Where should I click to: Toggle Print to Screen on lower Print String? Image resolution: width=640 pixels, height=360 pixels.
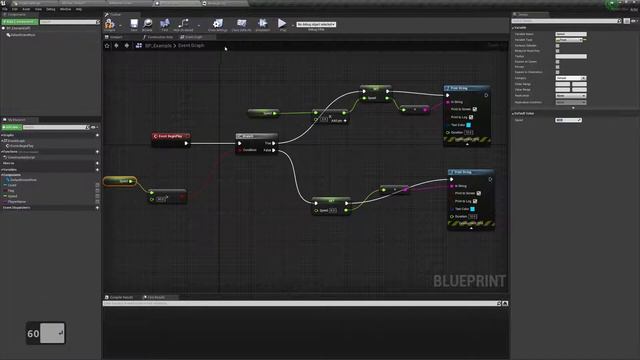479,193
